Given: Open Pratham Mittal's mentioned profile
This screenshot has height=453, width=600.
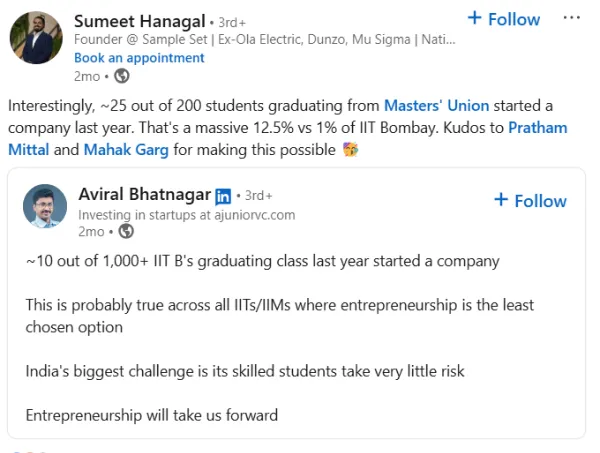Looking at the screenshot, I should (x=537, y=128).
